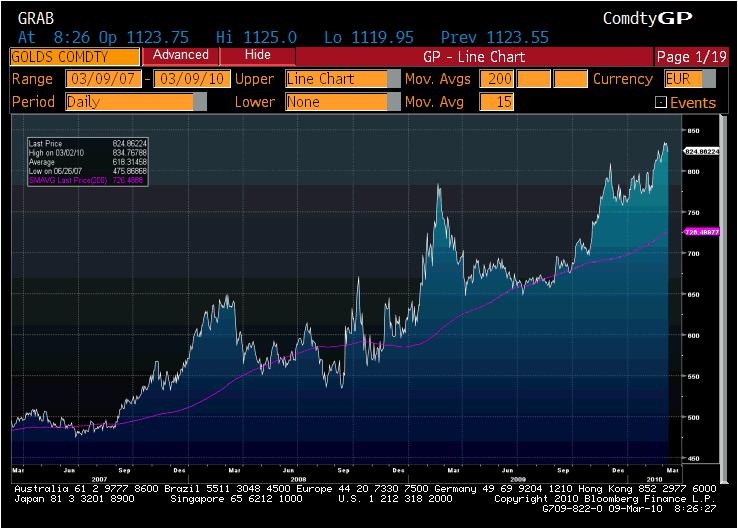
Task: Click the 'Last Price' legend row
Action: click(88, 144)
